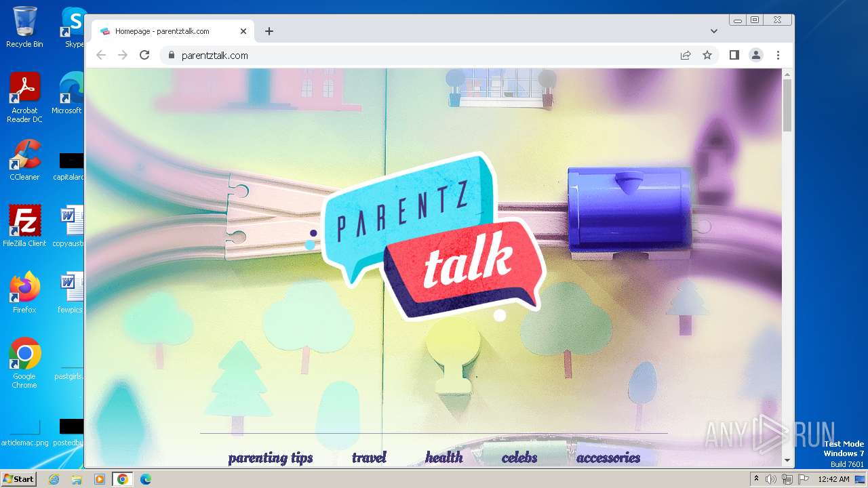Image resolution: width=868 pixels, height=488 pixels.
Task: Open Firefox desktop shortcut
Action: coord(24,293)
